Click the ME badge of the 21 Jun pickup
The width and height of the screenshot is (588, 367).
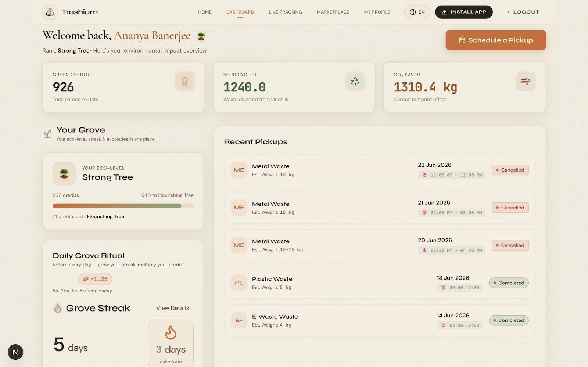pyautogui.click(x=239, y=208)
